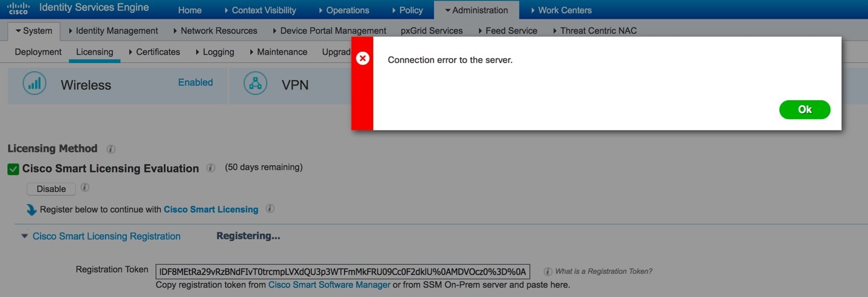Open pxGrid Services
Screen dimensions: 868x297
click(432, 30)
